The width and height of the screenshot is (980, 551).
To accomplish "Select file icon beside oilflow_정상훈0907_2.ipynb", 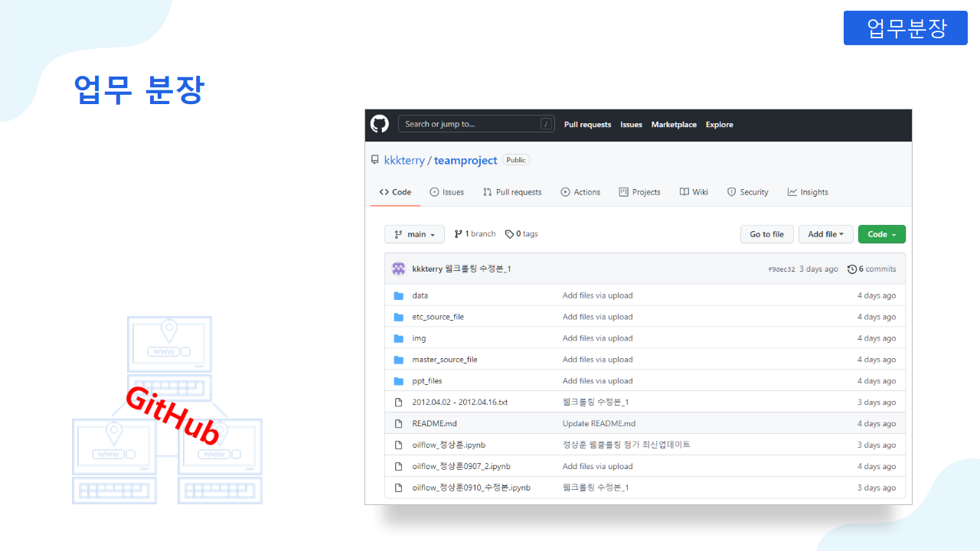I will click(x=398, y=466).
